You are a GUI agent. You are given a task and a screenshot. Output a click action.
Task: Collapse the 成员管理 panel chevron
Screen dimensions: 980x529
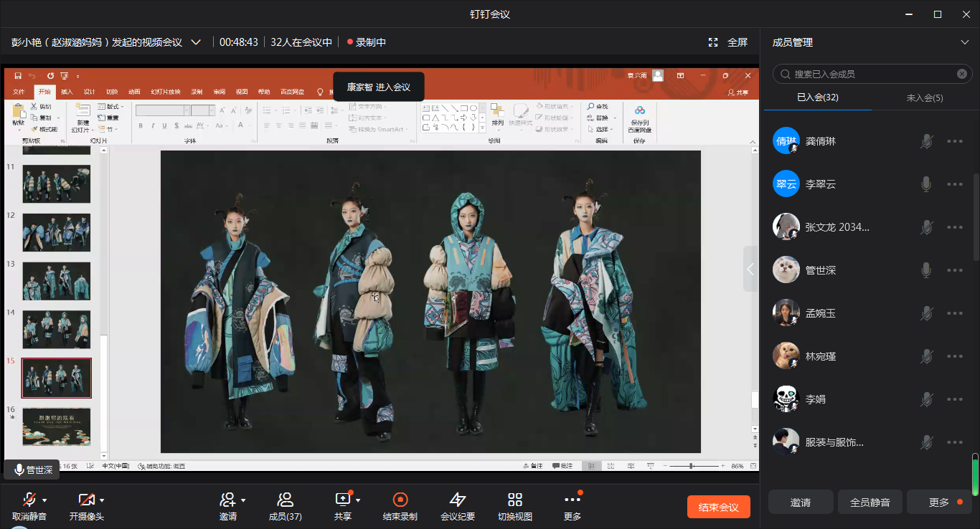point(964,42)
